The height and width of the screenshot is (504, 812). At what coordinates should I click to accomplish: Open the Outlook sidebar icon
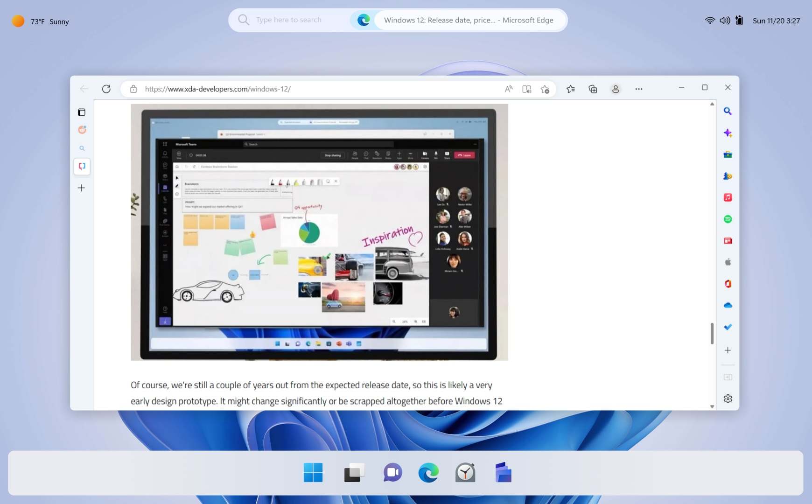(x=728, y=327)
